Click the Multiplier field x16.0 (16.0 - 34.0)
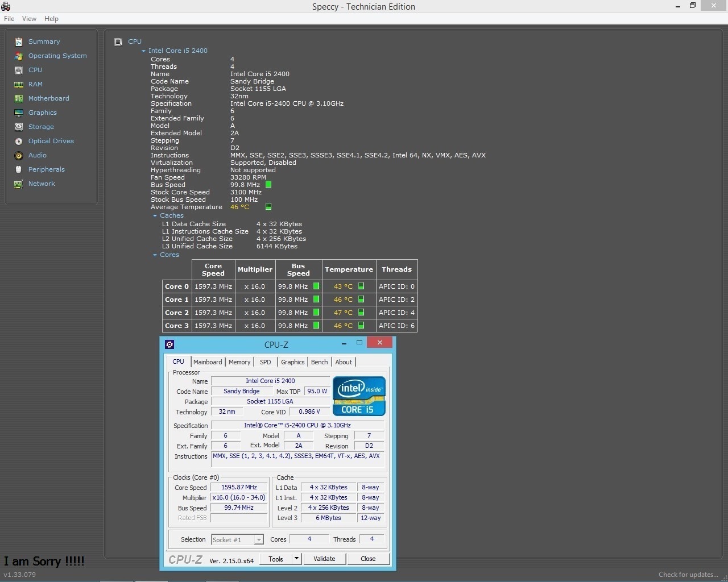The height and width of the screenshot is (582, 728). point(239,497)
